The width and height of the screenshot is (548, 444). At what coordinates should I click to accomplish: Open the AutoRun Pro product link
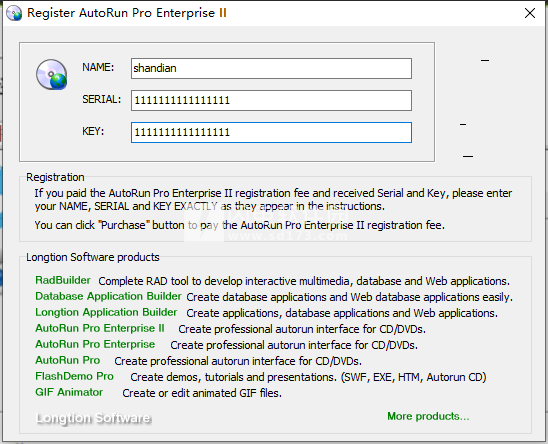click(68, 360)
